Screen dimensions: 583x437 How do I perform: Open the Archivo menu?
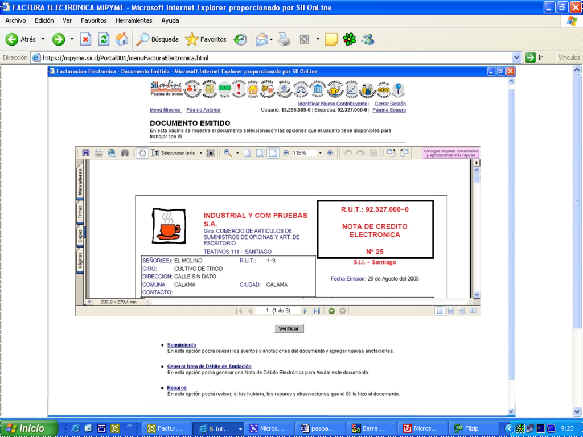[16, 20]
